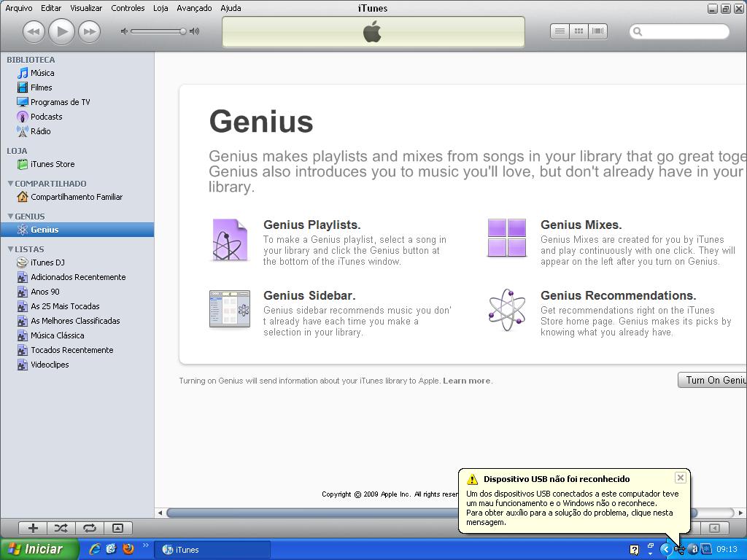This screenshot has width=747, height=560.
Task: Open the Iniciar start menu
Action: click(x=39, y=549)
